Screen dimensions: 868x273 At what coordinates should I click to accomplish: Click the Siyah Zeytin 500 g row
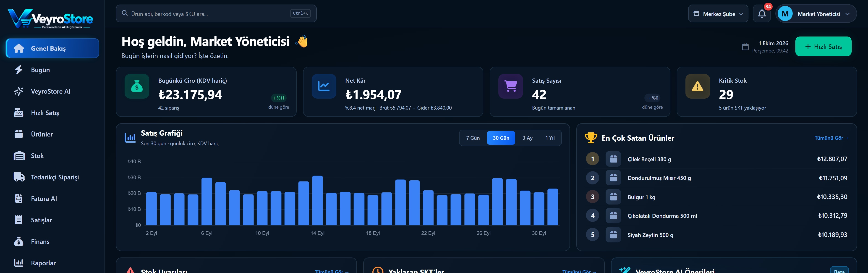pos(716,235)
